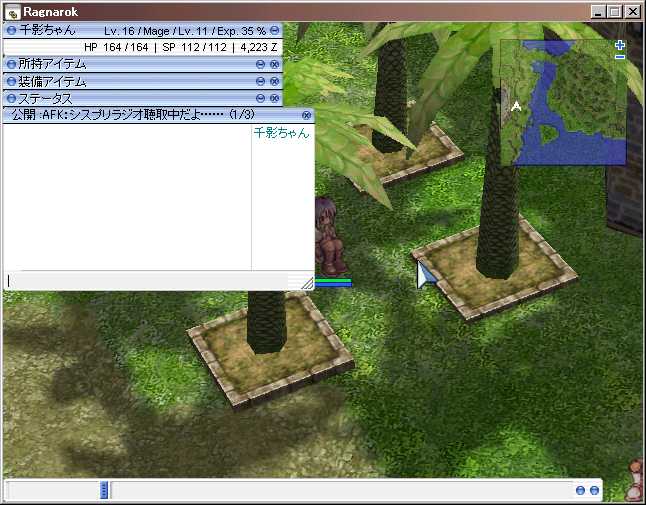Collapse the character info bar via its minus icon
Image resolution: width=646 pixels, height=505 pixels.
(x=274, y=30)
